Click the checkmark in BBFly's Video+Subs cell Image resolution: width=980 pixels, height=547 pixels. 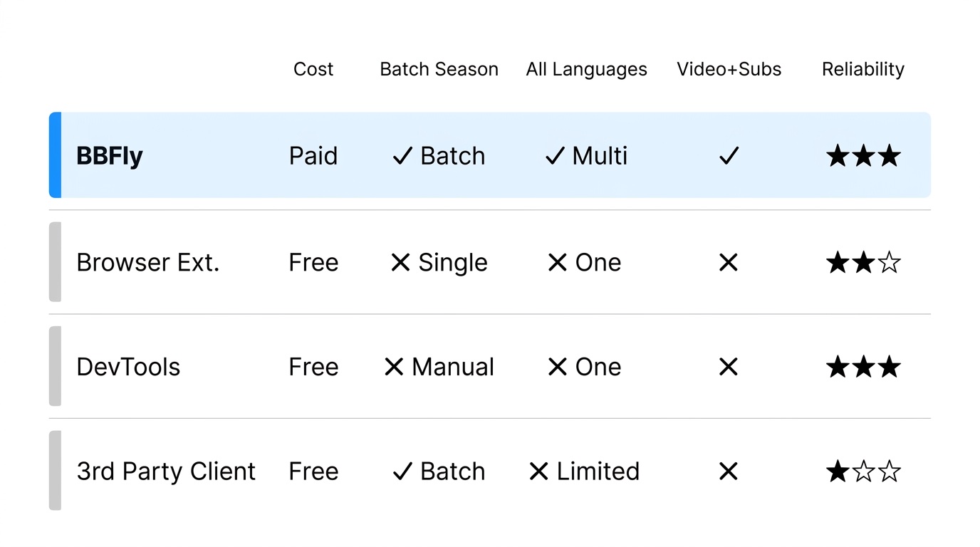click(729, 156)
